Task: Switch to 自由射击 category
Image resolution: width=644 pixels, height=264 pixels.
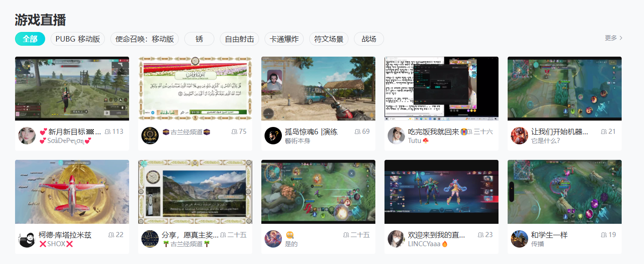Action: (239, 39)
